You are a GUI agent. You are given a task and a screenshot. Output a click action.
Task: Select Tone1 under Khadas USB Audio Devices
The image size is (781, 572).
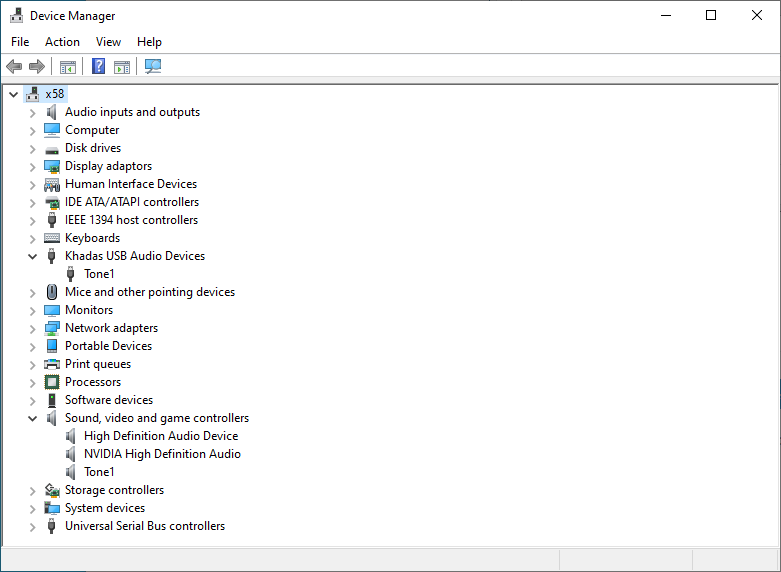pyautogui.click(x=99, y=274)
